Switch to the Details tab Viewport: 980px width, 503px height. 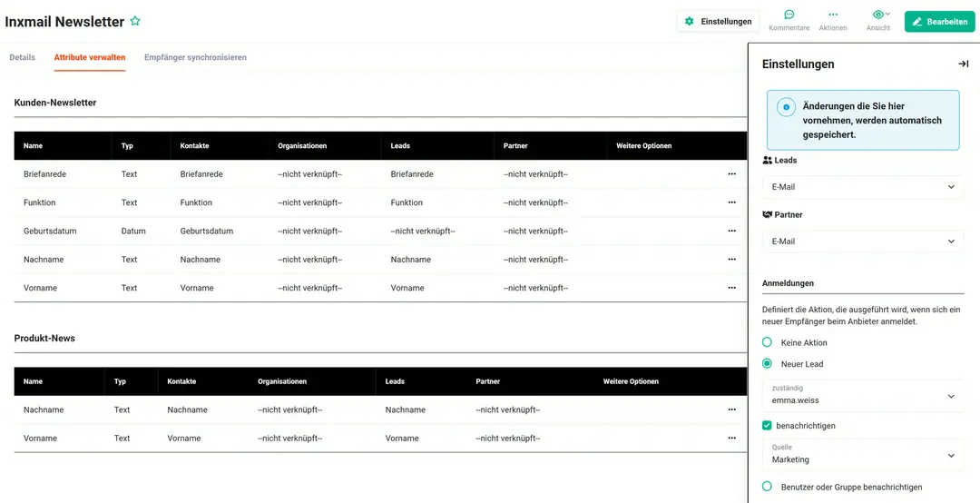pyautogui.click(x=23, y=57)
